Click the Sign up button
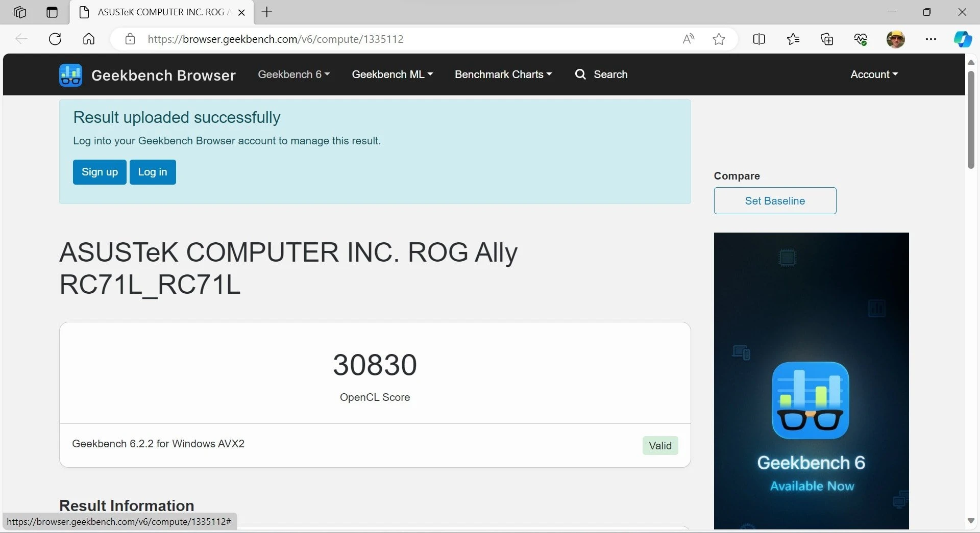The width and height of the screenshot is (980, 533). click(x=100, y=172)
